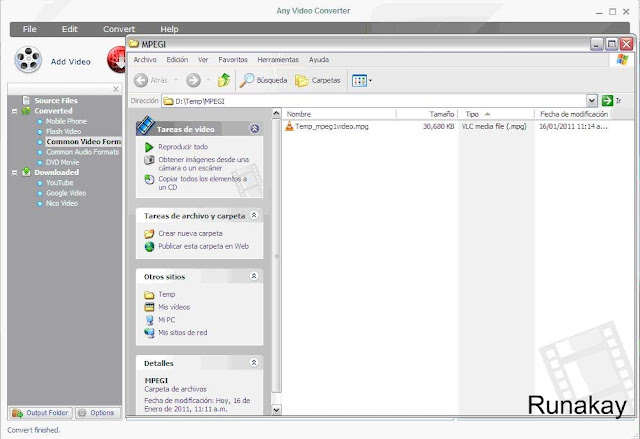Open the views icon in Explorer toolbar
This screenshot has height=439, width=640.
pos(359,80)
